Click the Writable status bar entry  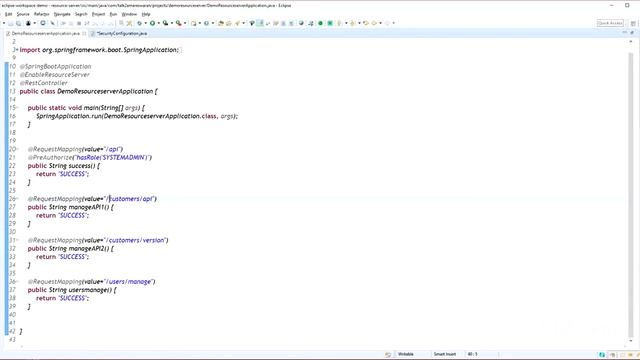point(406,354)
